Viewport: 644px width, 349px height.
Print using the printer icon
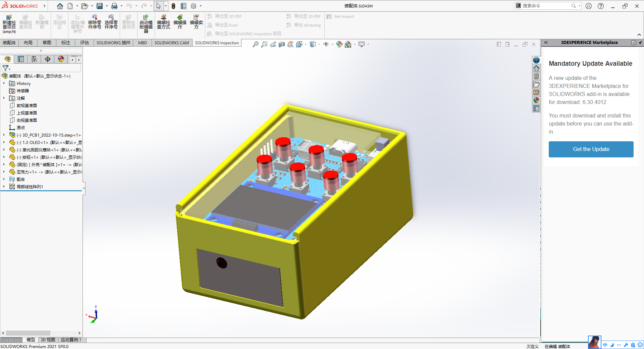[114, 6]
